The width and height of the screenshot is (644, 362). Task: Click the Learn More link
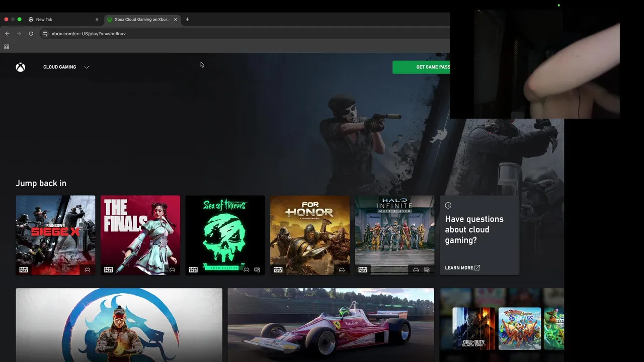pyautogui.click(x=462, y=268)
